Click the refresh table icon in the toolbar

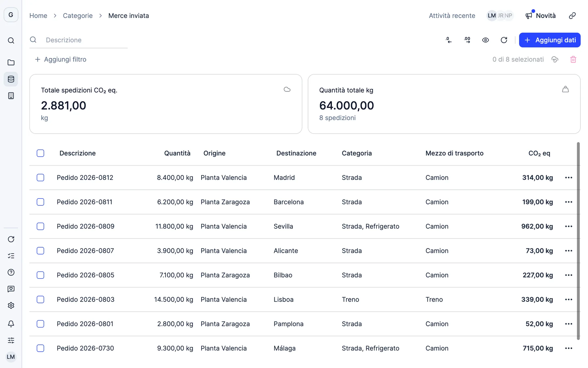pos(504,40)
